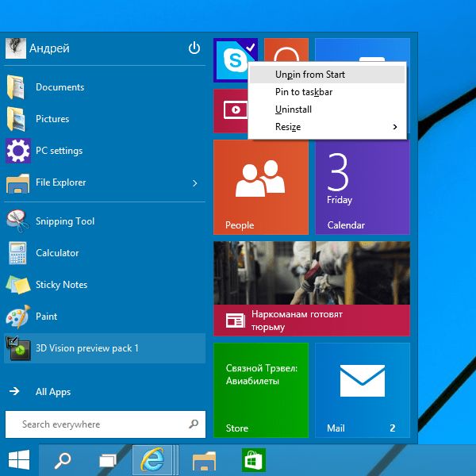Toggle the checkmark on the Skype tile

point(251,47)
